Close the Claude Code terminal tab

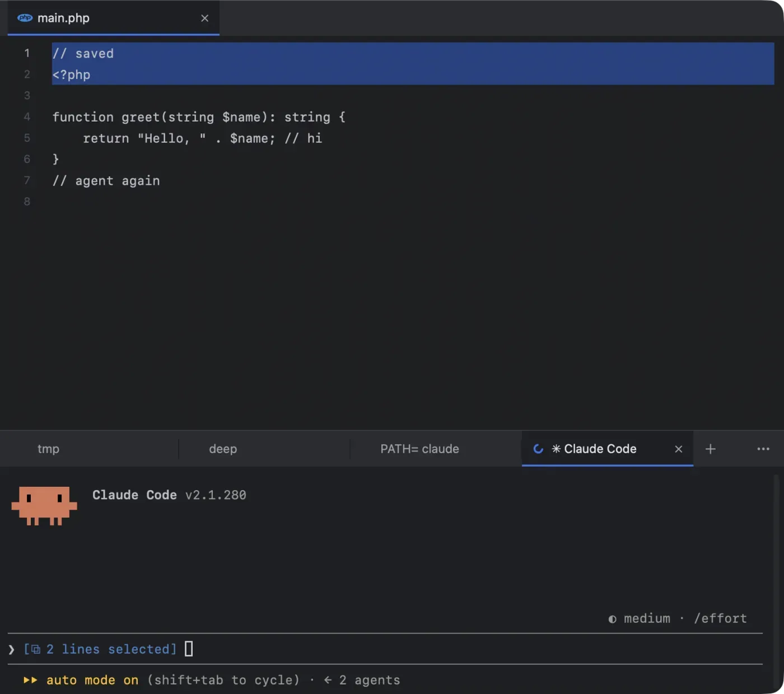tap(679, 449)
